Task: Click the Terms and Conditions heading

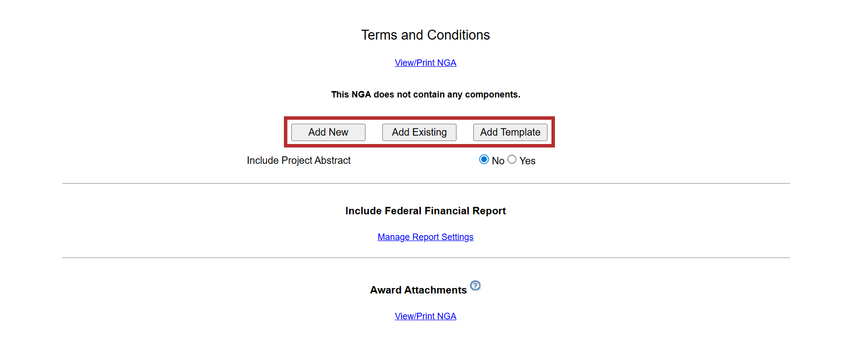Action: tap(425, 35)
